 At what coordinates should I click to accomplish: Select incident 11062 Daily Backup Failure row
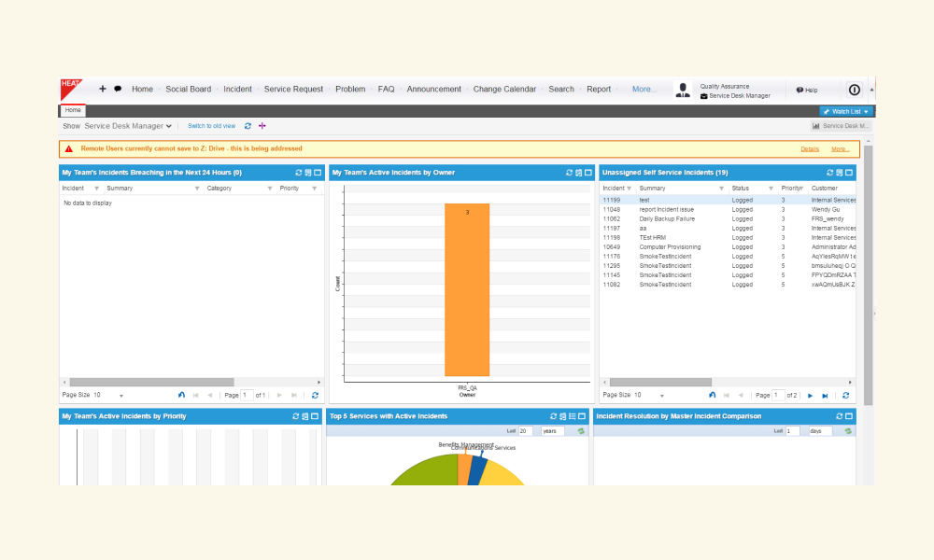tap(728, 219)
